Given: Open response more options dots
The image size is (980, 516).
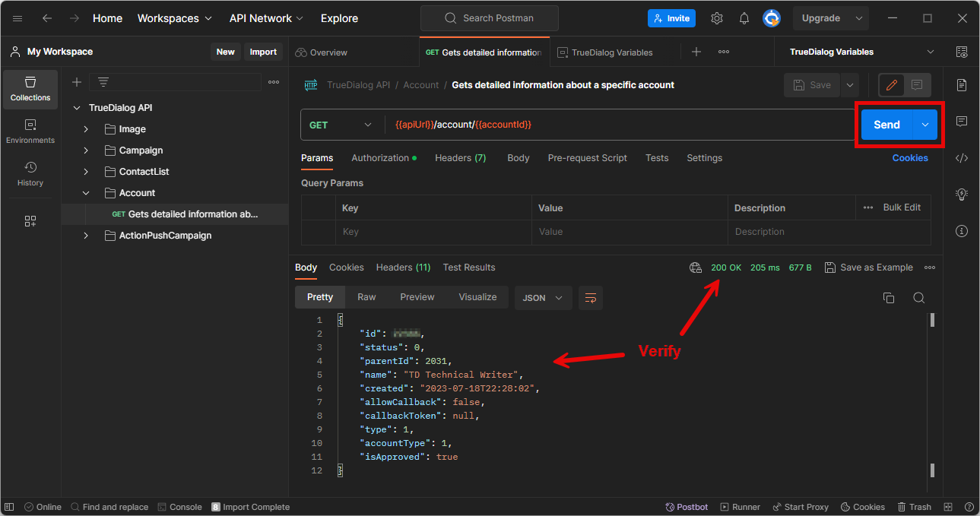Looking at the screenshot, I should pos(930,267).
